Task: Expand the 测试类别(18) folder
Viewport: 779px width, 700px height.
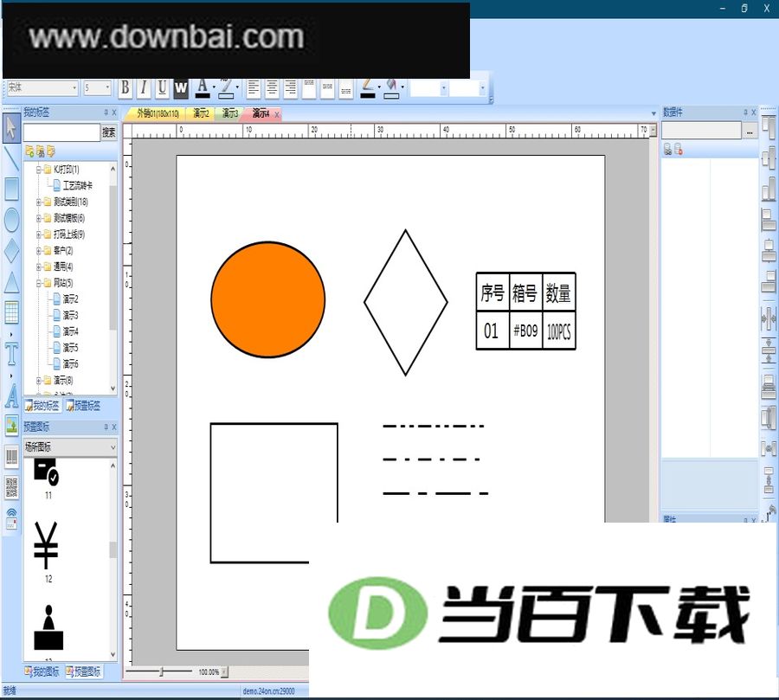Action: click(39, 202)
